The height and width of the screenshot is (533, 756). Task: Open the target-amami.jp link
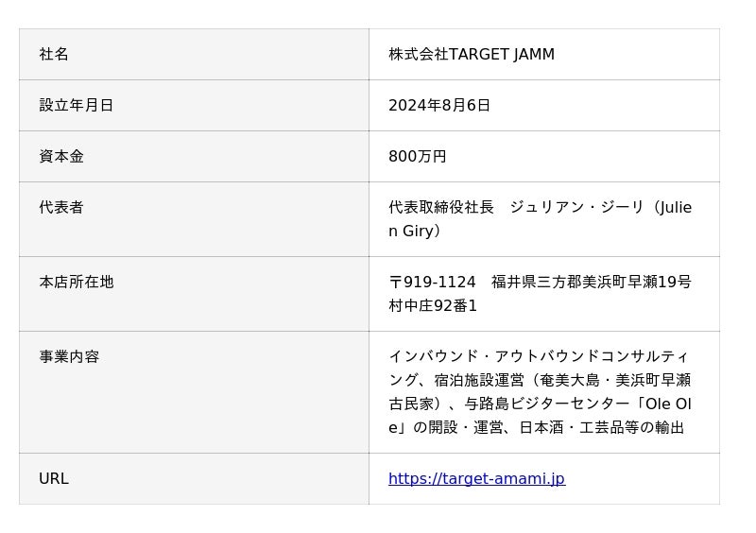pyautogui.click(x=476, y=479)
